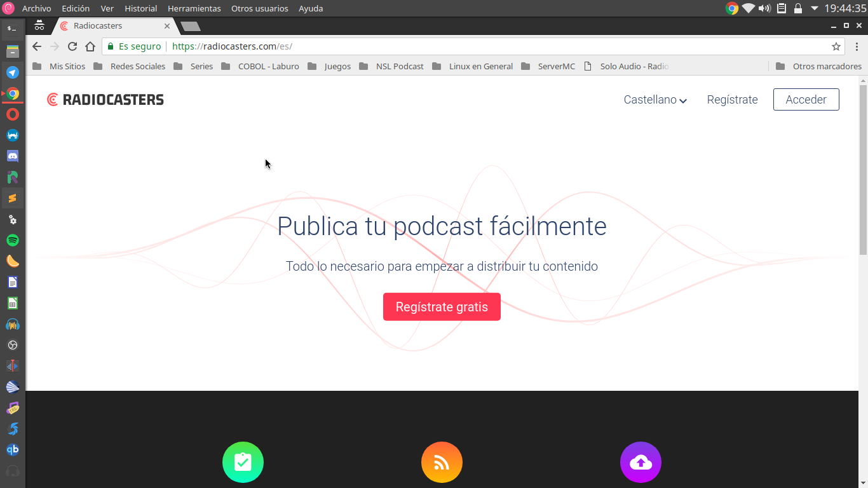The width and height of the screenshot is (868, 488).
Task: Launch Telegram from the dock
Action: [x=13, y=72]
